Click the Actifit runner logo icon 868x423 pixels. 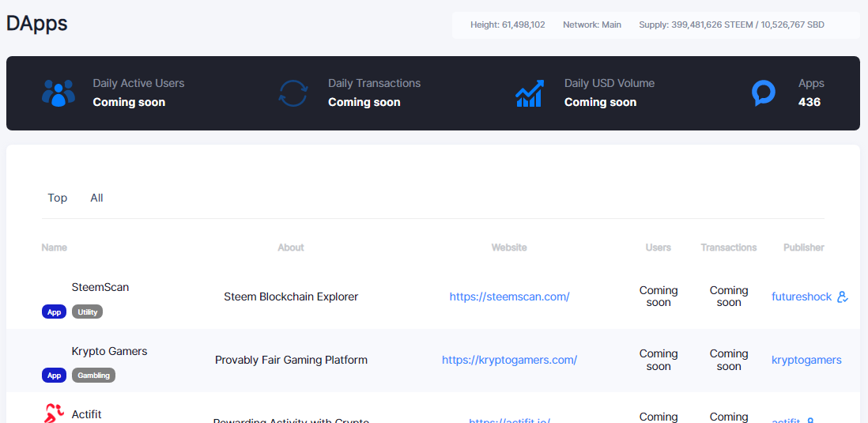pyautogui.click(x=54, y=414)
